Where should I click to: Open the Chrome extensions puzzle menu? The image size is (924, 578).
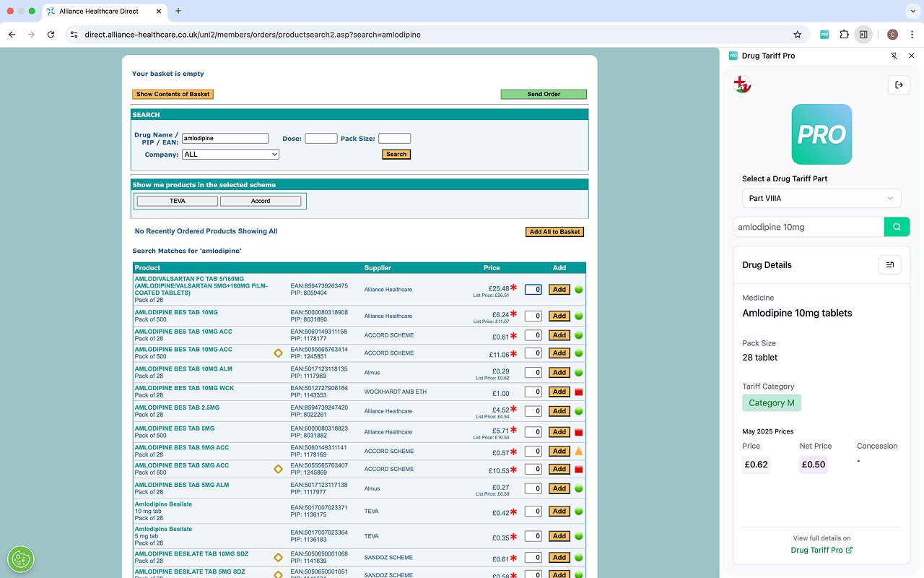tap(844, 34)
